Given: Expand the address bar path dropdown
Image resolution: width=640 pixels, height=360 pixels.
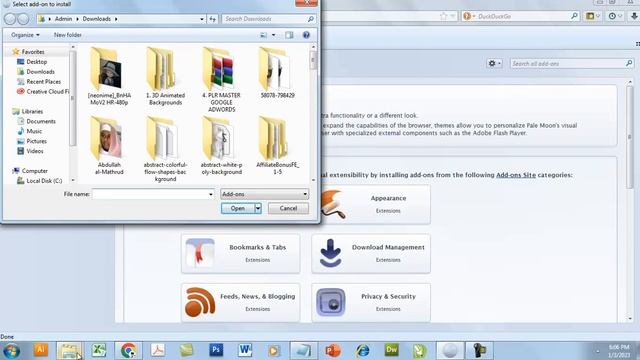Looking at the screenshot, I should point(202,19).
